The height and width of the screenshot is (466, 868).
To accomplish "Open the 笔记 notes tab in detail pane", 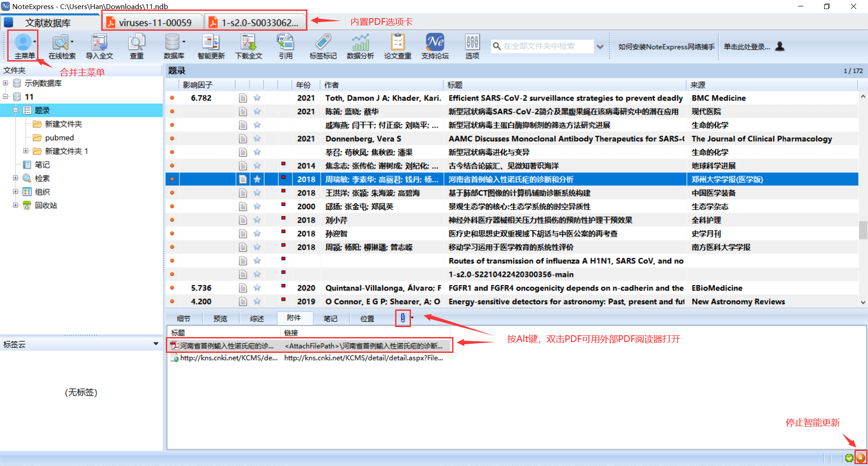I will pyautogui.click(x=330, y=319).
